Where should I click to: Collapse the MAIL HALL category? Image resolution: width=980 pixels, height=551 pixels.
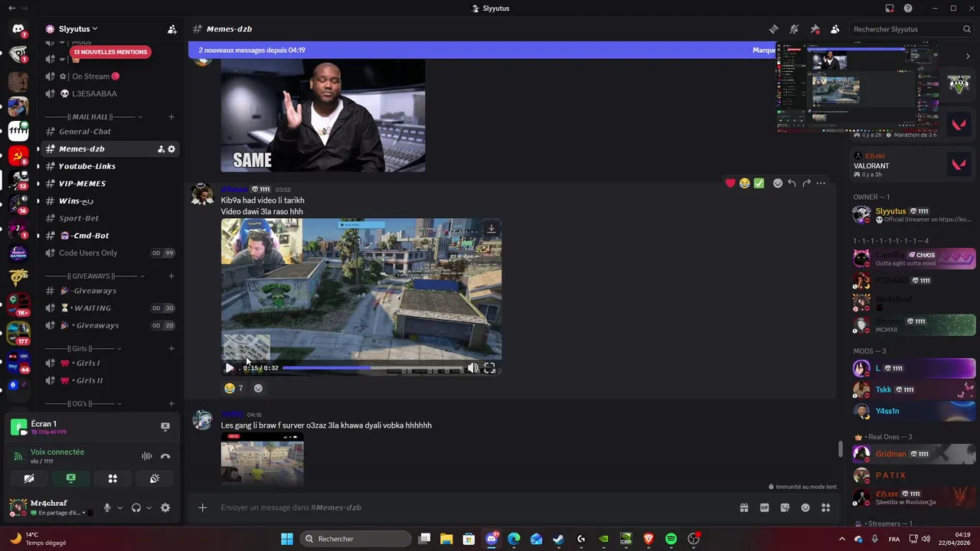click(x=90, y=117)
